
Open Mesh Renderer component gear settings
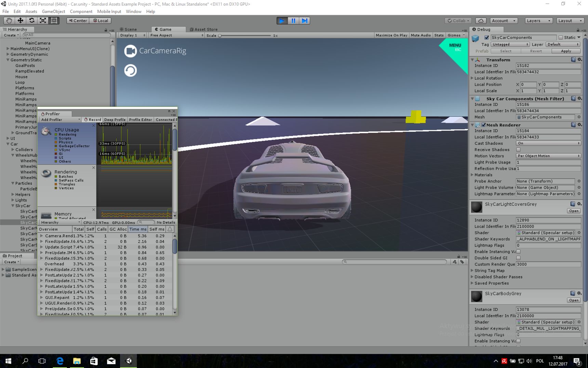click(x=579, y=125)
